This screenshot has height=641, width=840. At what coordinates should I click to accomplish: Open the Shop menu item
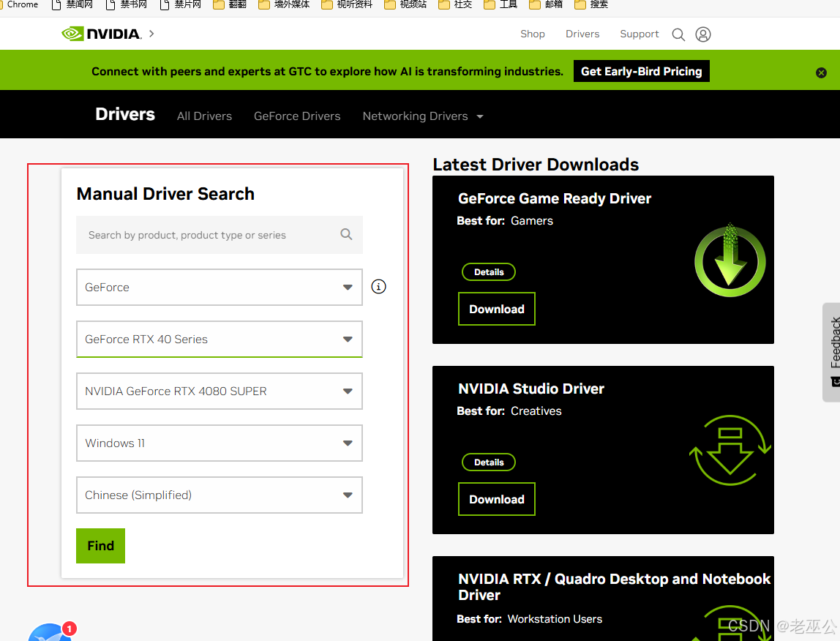point(532,34)
